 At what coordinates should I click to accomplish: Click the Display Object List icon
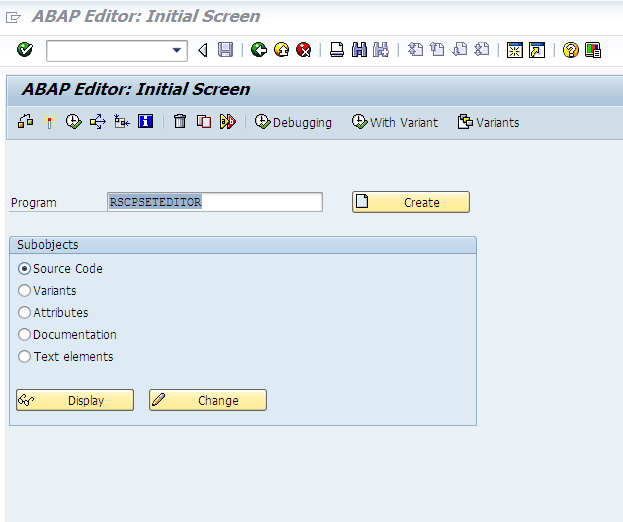click(x=122, y=122)
